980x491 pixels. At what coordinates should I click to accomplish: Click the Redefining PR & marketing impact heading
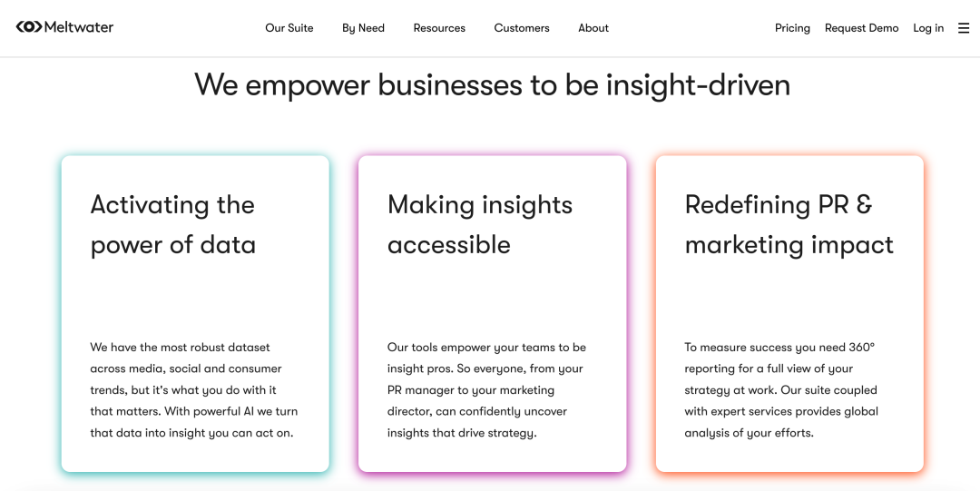789,224
